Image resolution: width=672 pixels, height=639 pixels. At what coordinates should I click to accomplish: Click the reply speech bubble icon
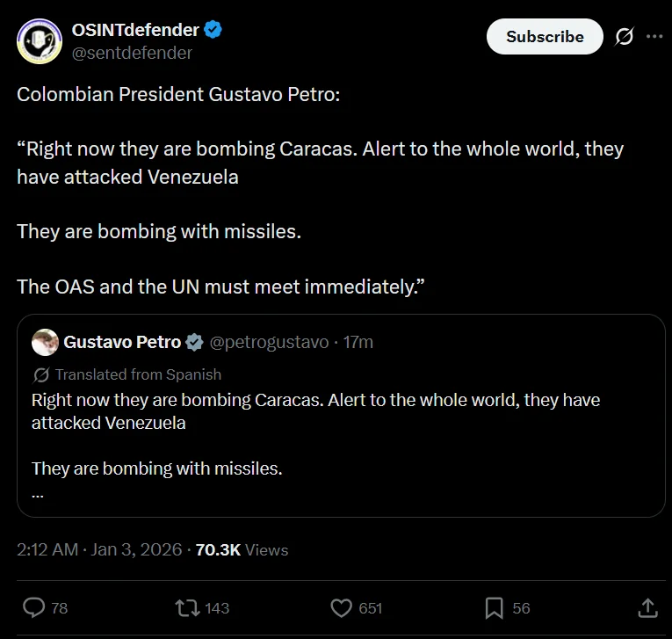coord(33,607)
